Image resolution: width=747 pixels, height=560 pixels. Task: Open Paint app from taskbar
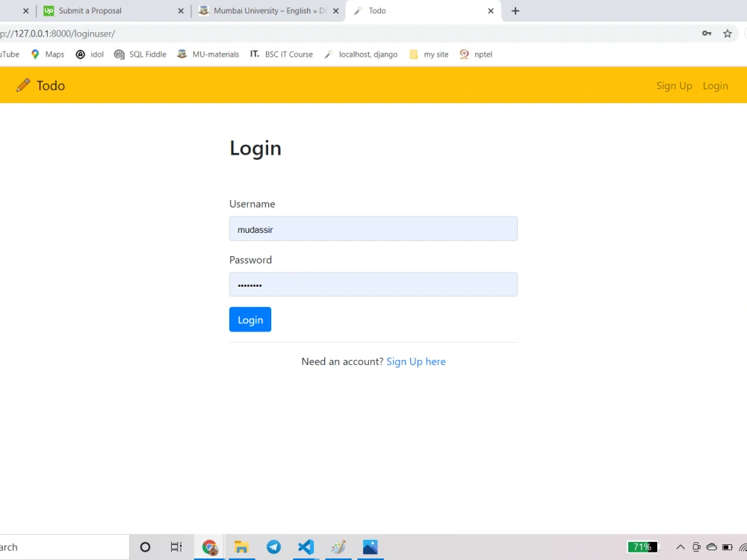pos(338,547)
